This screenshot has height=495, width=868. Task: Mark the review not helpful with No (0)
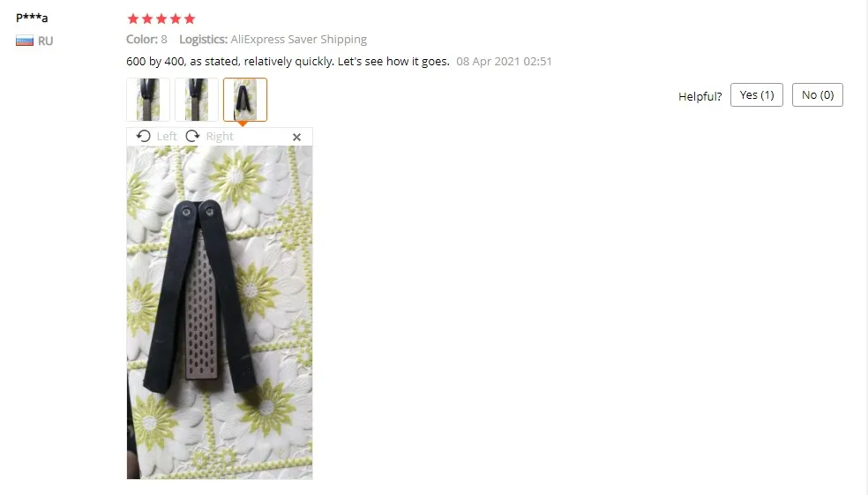pyautogui.click(x=817, y=94)
